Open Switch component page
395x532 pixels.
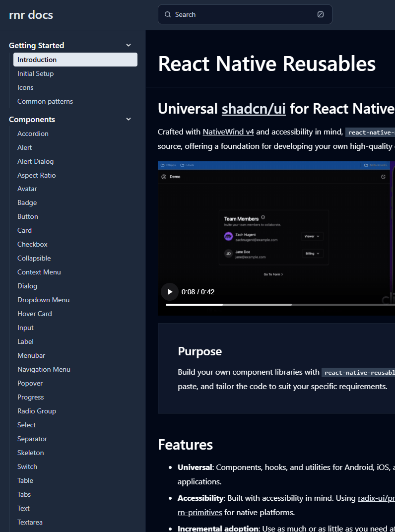click(27, 467)
